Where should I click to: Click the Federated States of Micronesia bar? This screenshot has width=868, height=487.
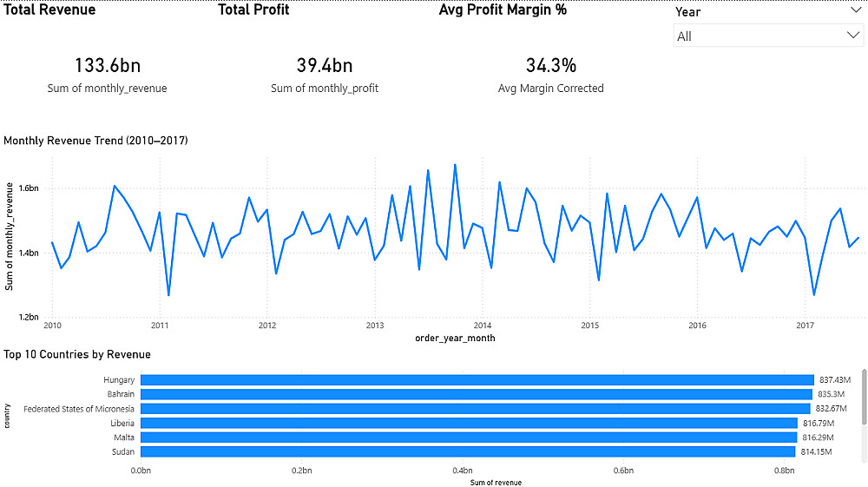coord(475,409)
